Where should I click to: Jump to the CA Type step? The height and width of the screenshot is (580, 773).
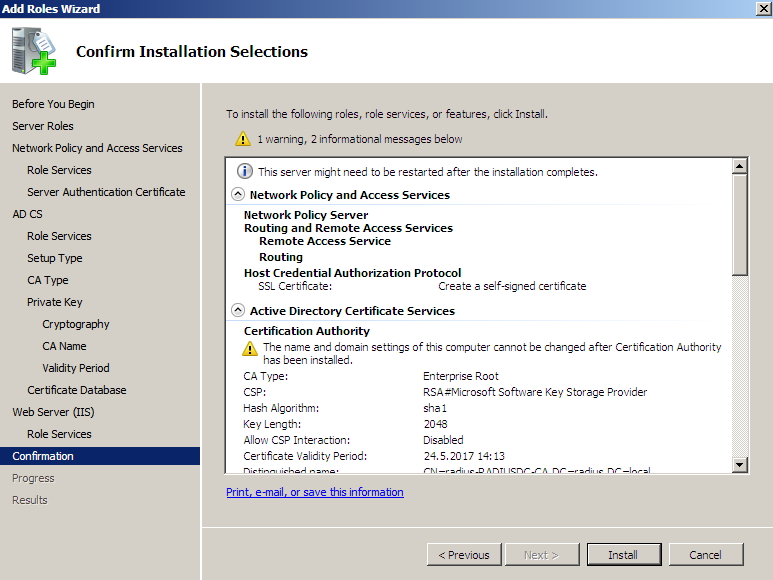pyautogui.click(x=48, y=280)
